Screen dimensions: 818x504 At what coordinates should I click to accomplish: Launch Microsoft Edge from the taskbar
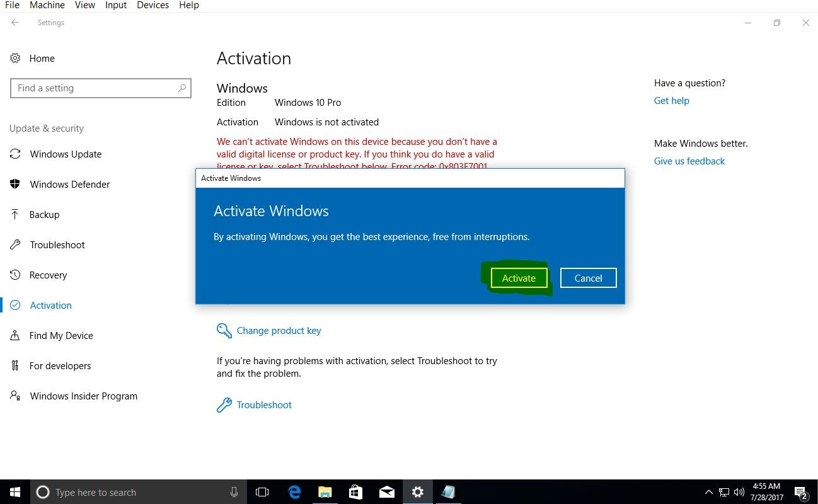[x=294, y=492]
